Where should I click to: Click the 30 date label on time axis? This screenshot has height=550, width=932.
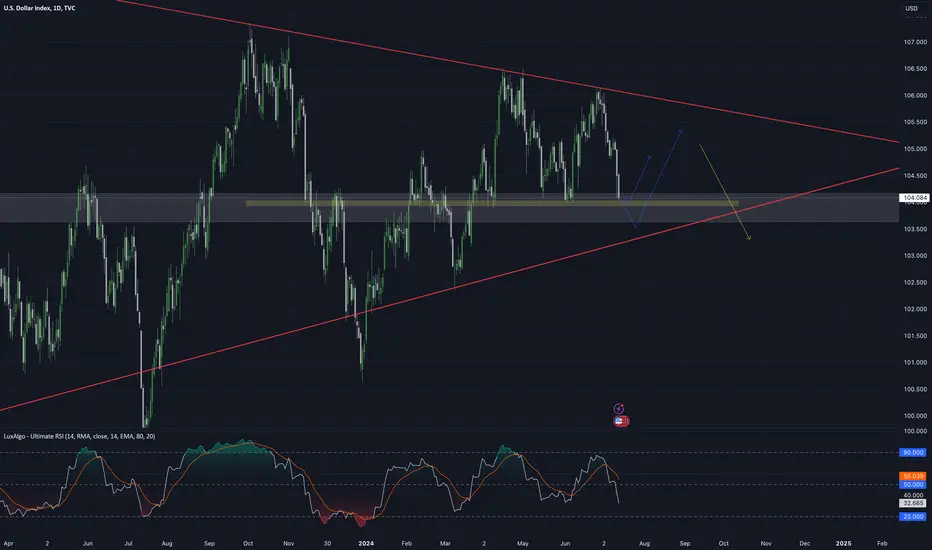coord(328,543)
